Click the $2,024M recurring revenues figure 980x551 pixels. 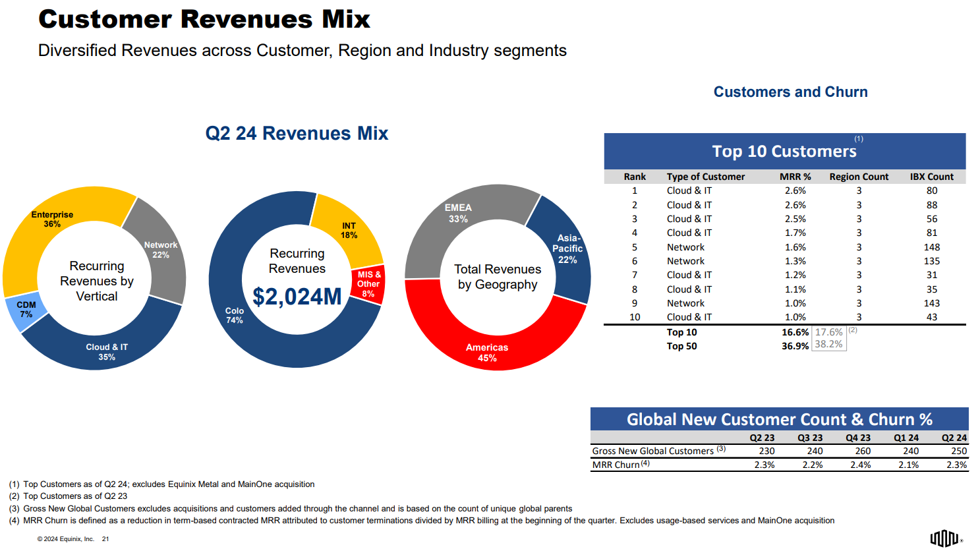click(297, 297)
